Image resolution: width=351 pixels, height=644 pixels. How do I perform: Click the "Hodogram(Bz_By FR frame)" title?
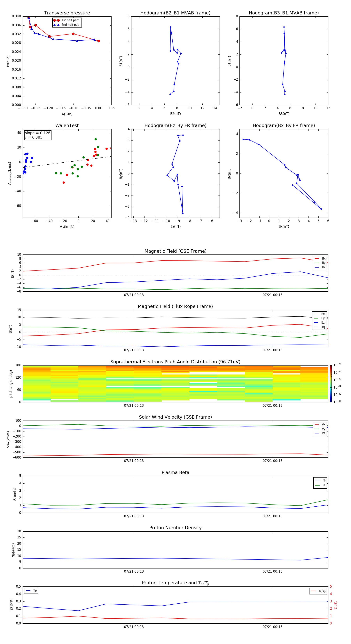click(175, 125)
